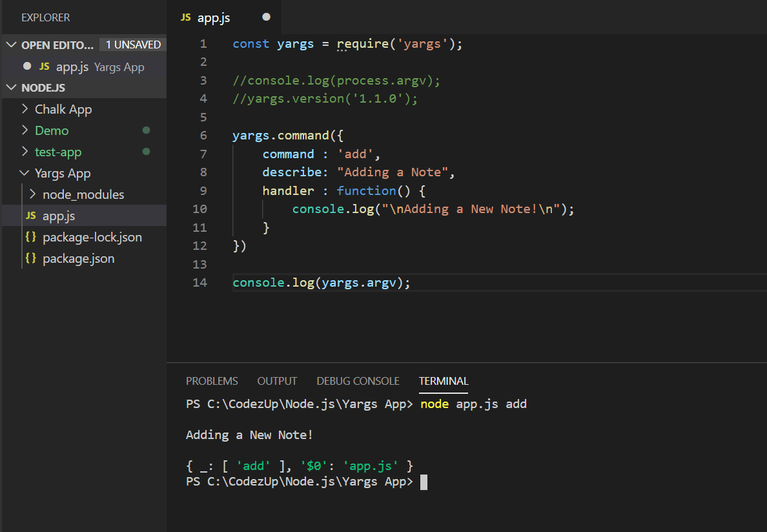Collapse the OPEN EDITORS section

pos(11,44)
